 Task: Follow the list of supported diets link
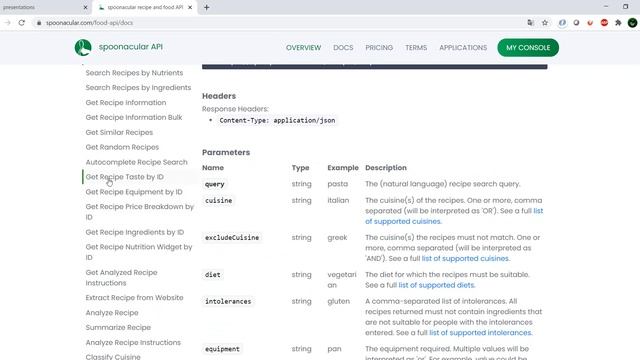436,285
